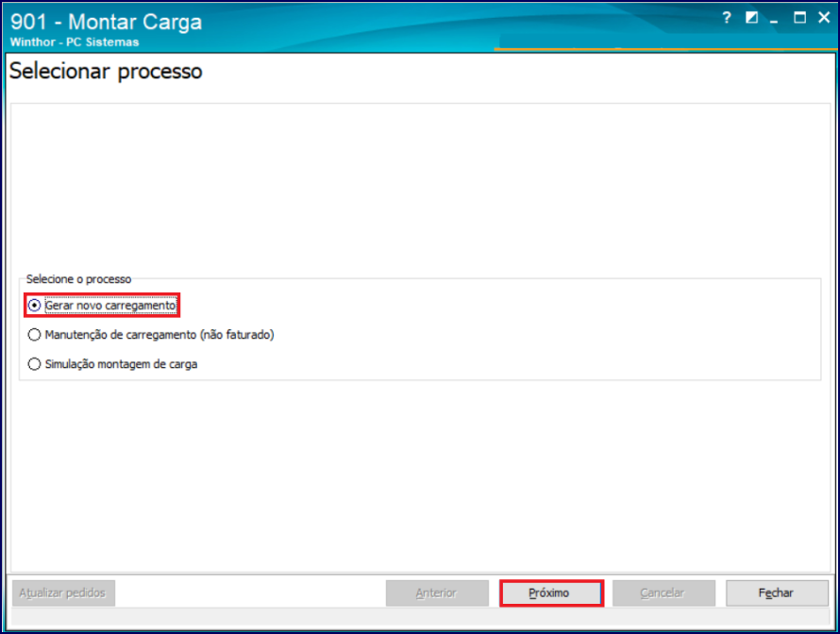Click the '901 - Montar Carga' title text
This screenshot has height=634, width=840.
point(106,22)
